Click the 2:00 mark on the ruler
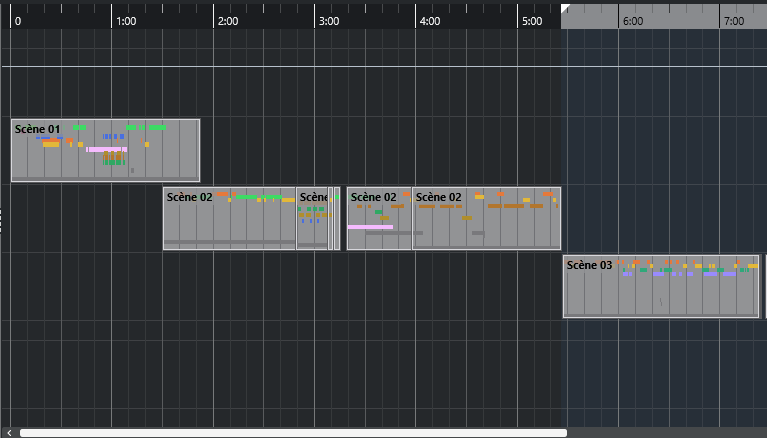 coord(228,21)
